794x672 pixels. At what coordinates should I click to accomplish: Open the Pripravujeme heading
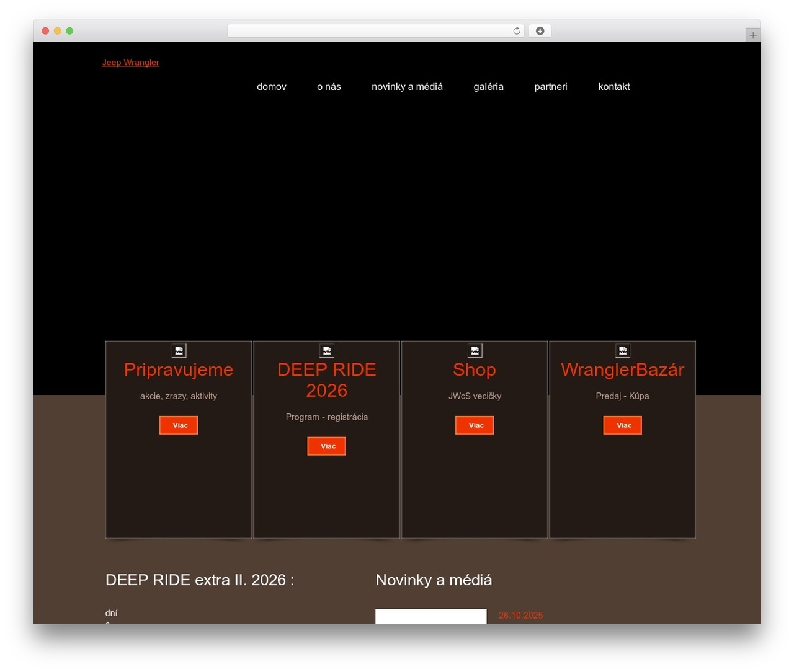179,369
